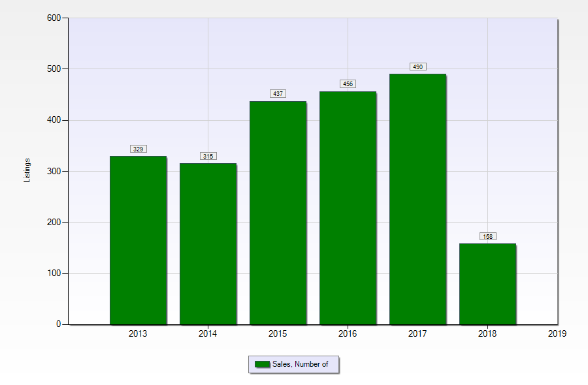Click the Listings y-axis title
Screen dimensions: 588x385
(x=27, y=170)
